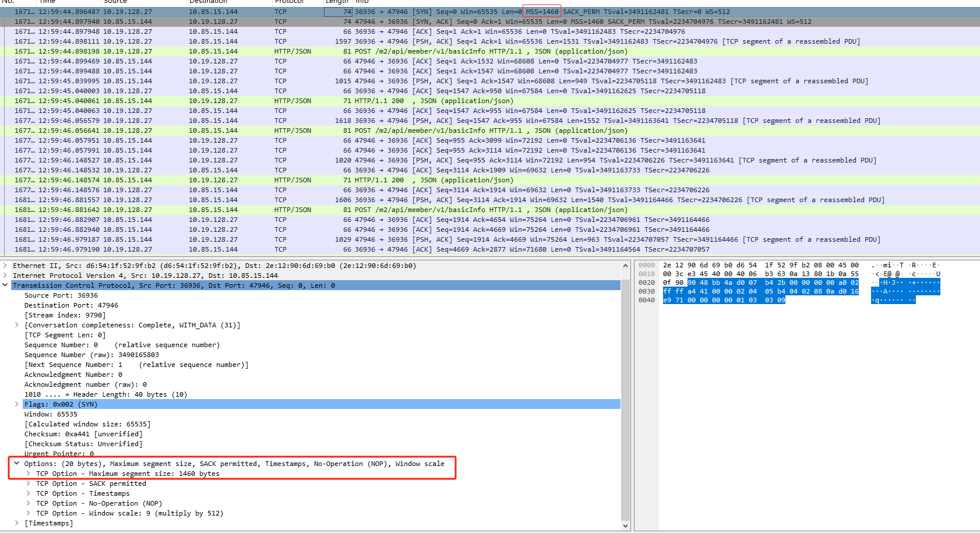Expand the Conversation completeness field
The height and width of the screenshot is (533, 980).
[17, 325]
